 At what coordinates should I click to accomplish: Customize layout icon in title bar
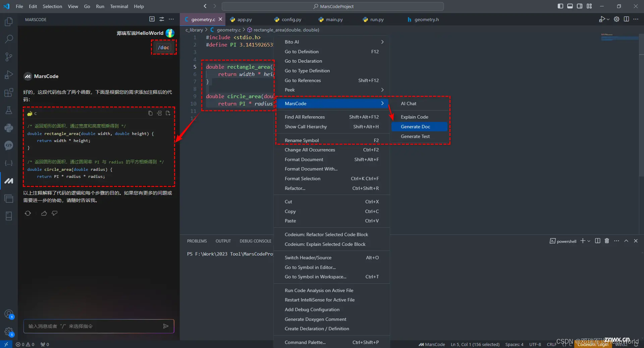pyautogui.click(x=589, y=6)
